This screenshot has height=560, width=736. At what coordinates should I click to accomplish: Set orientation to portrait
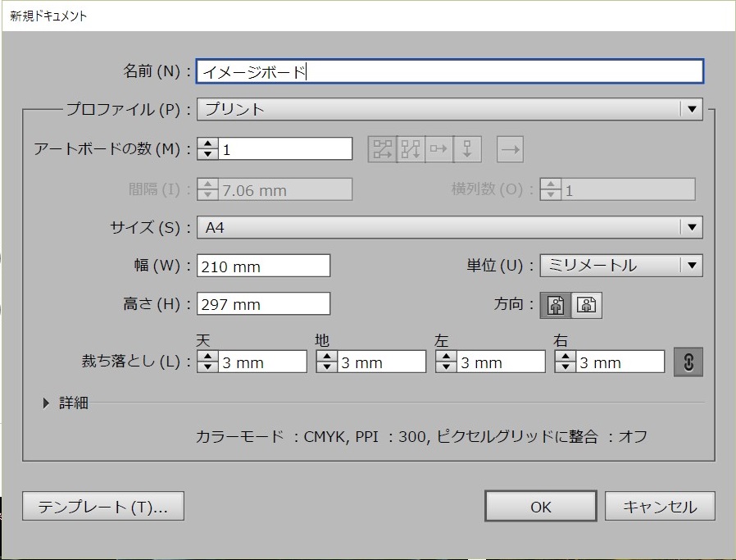[x=556, y=305]
